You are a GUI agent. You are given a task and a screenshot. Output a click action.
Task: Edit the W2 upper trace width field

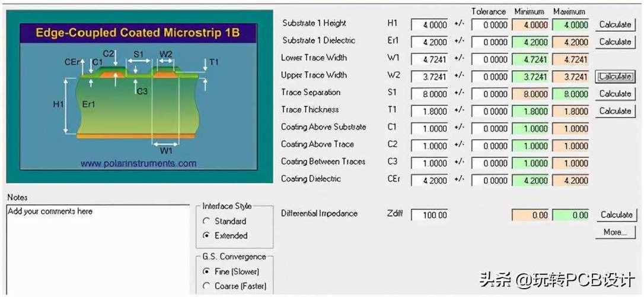[429, 77]
